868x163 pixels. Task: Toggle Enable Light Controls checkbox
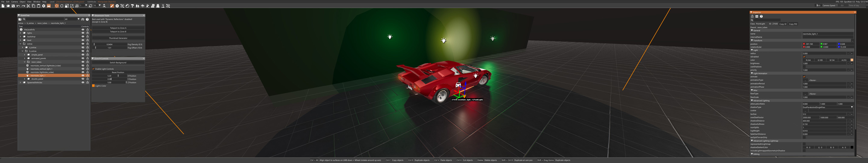94,69
